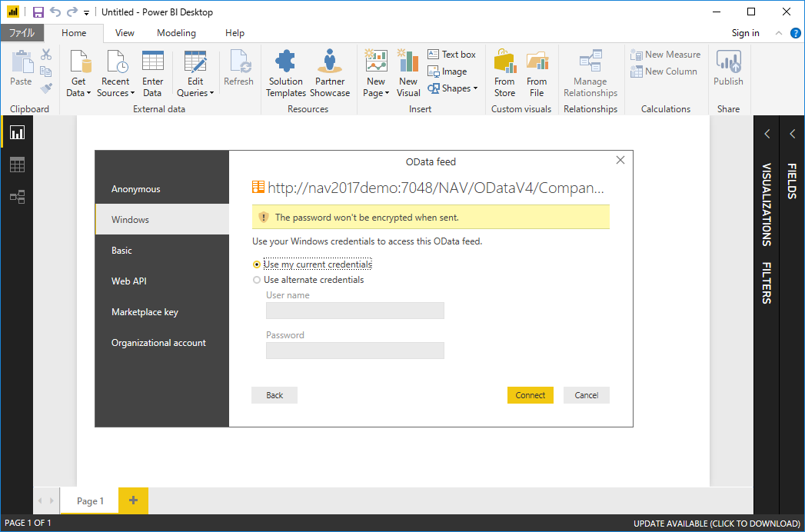The height and width of the screenshot is (532, 805).
Task: Create a New Column
Action: click(x=664, y=71)
